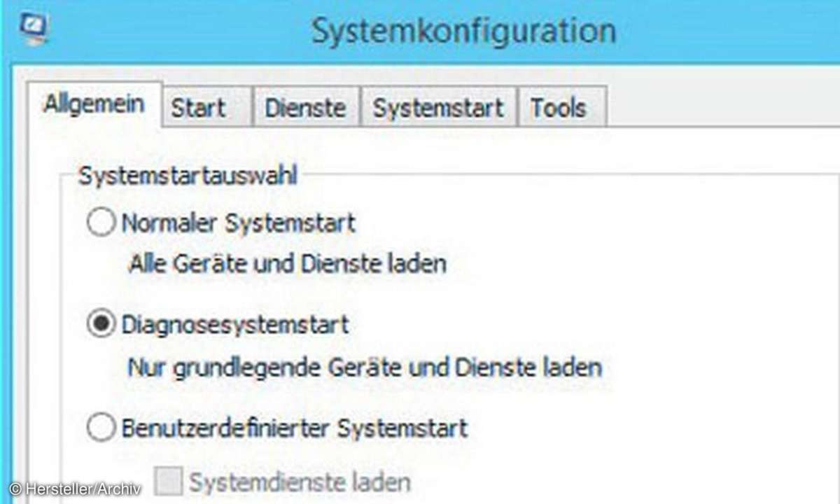Select the Normaler Systemstart radio circle

click(x=101, y=224)
